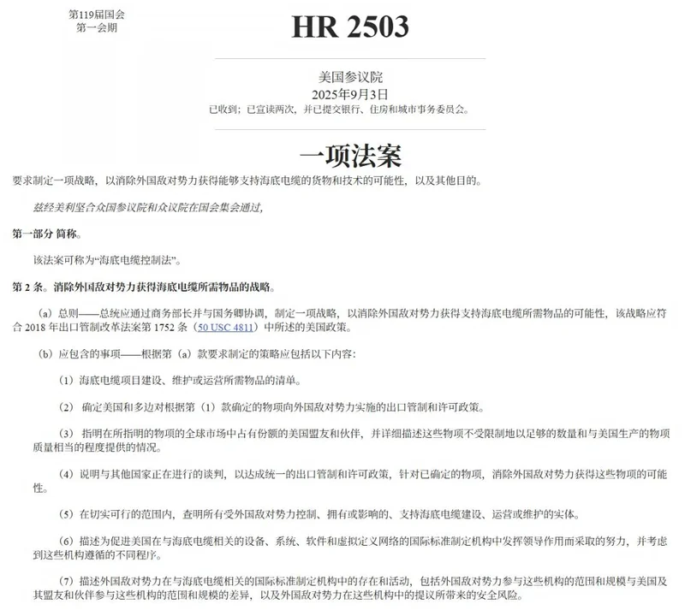
Task: Click the 一项法案 large heading
Action: [x=350, y=156]
